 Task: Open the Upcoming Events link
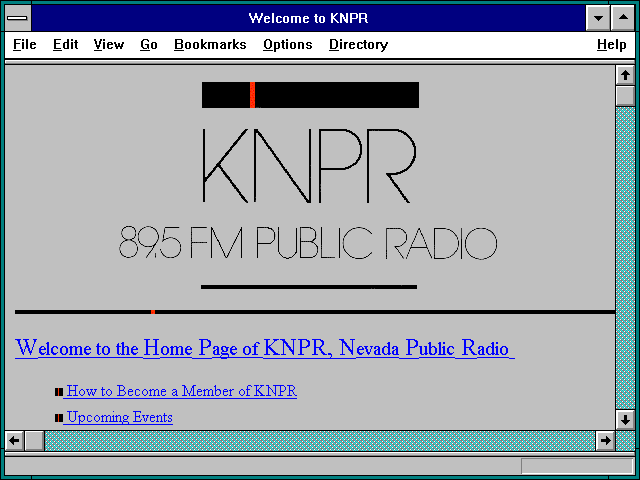(x=120, y=417)
